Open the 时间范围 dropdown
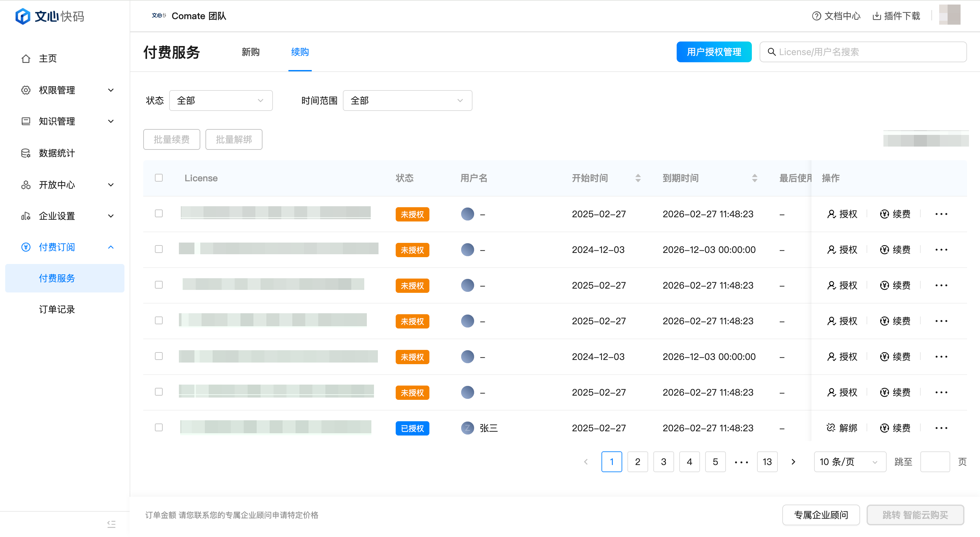 point(407,101)
